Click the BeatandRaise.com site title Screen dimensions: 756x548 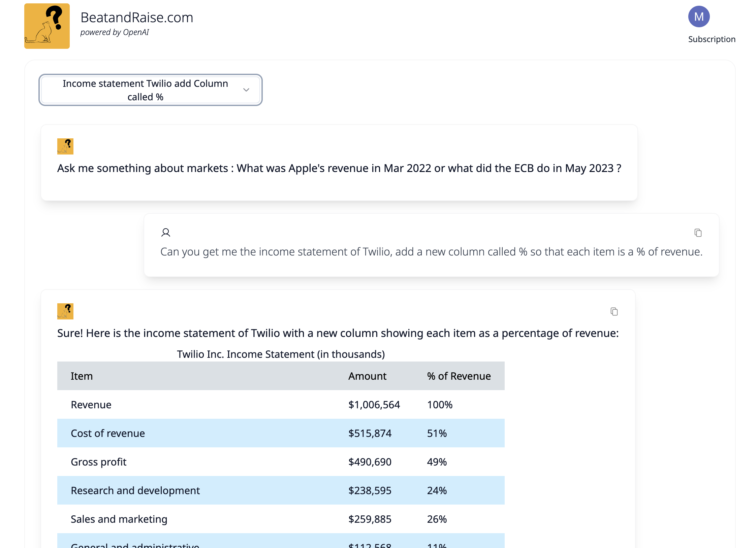[x=137, y=18]
